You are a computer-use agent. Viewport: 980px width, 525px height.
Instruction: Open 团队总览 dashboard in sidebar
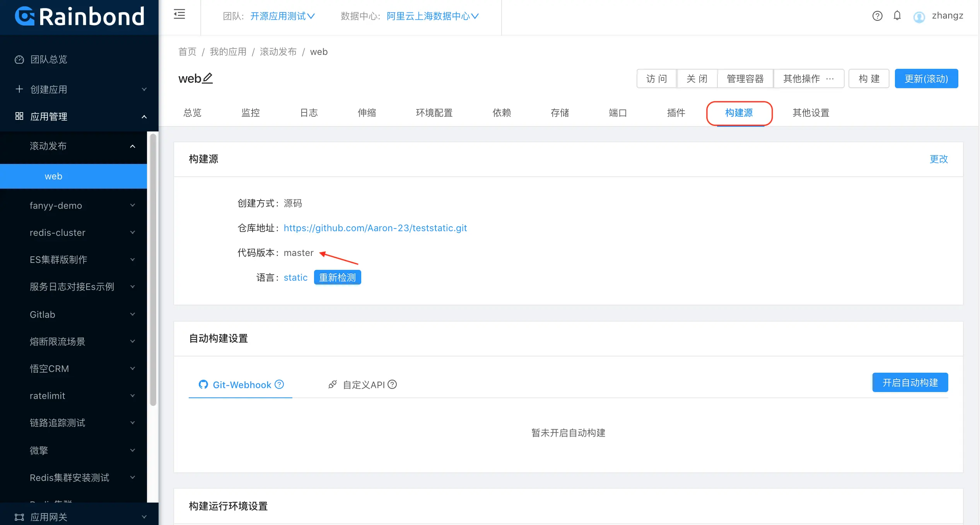click(x=49, y=59)
